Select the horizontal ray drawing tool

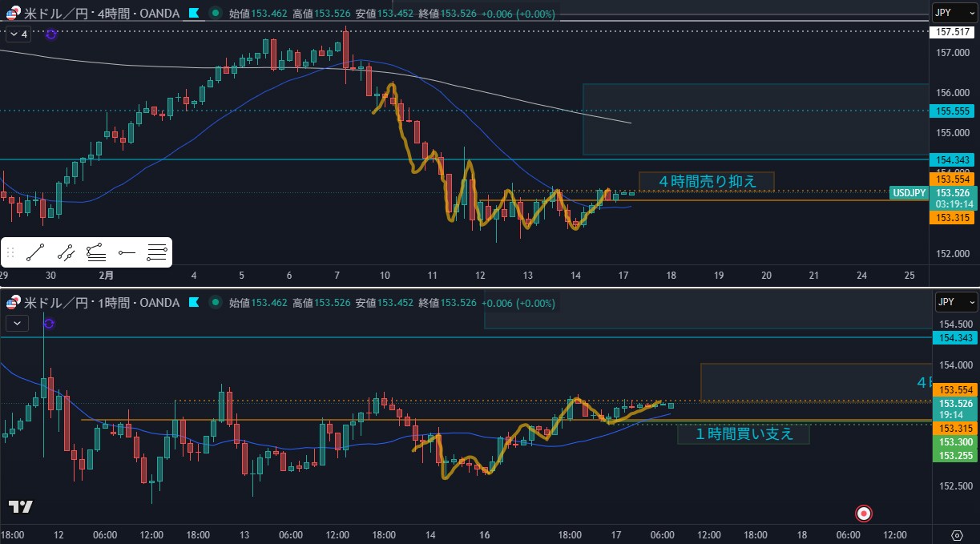127,254
